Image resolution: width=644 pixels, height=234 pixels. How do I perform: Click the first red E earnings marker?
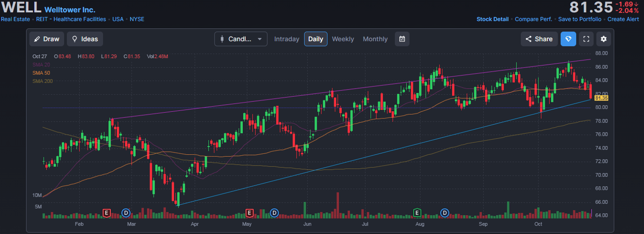[x=107, y=213]
